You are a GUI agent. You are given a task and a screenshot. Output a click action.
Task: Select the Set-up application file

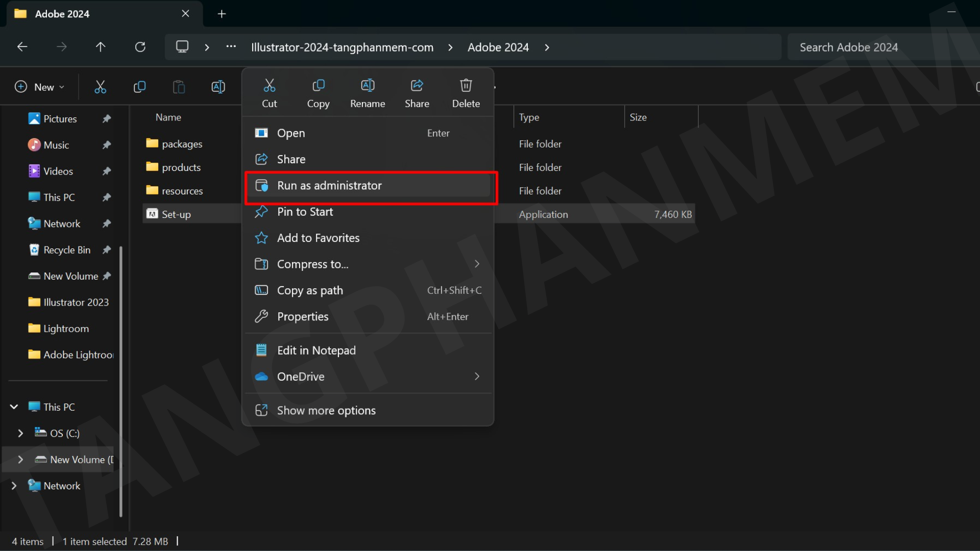[x=176, y=214]
